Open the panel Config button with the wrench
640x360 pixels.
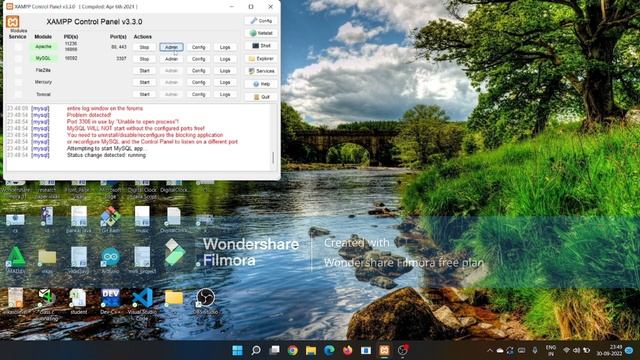pyautogui.click(x=261, y=21)
